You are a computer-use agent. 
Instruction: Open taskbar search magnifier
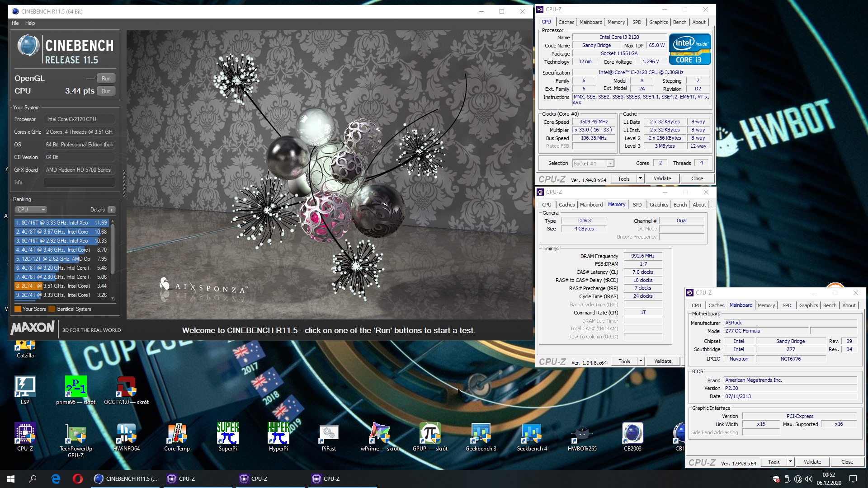coord(33,479)
